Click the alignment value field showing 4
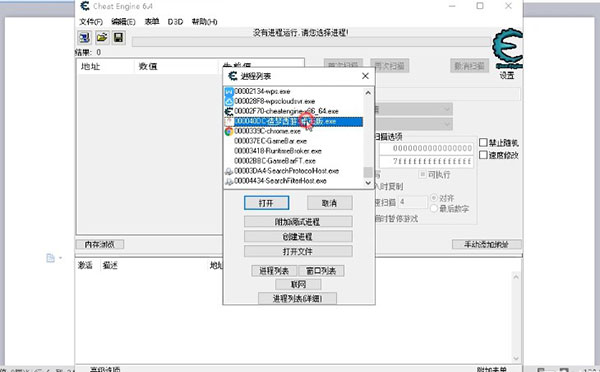The image size is (600, 372). pyautogui.click(x=412, y=202)
